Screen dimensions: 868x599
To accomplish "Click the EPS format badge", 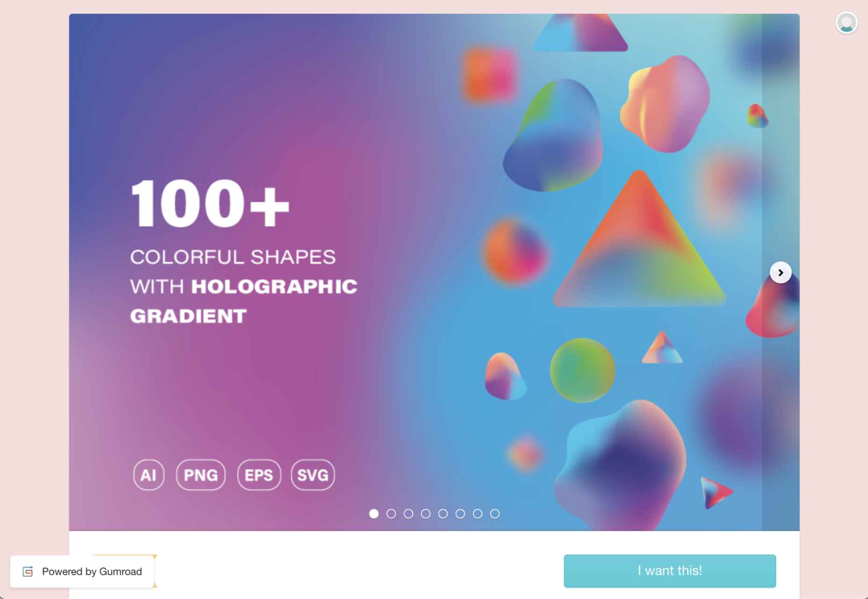I will [x=259, y=475].
